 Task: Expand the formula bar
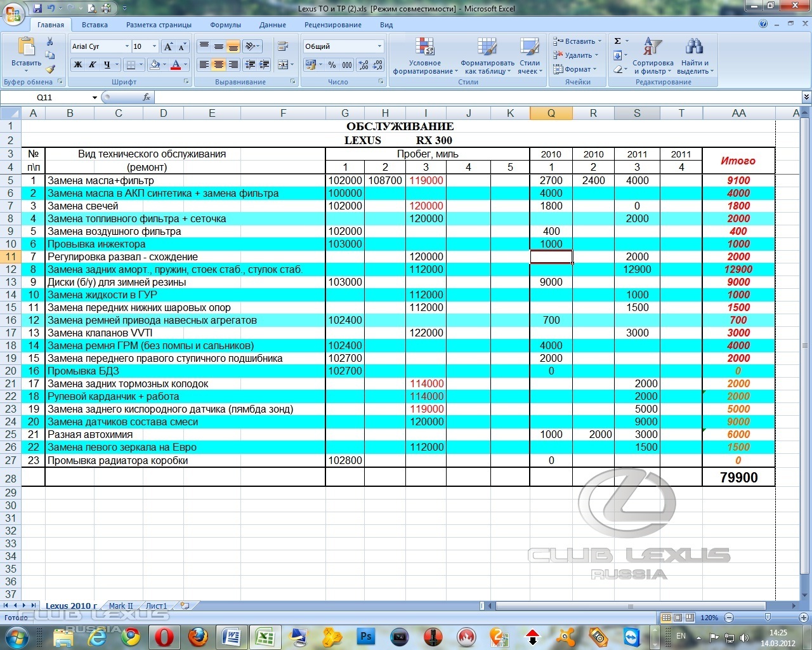(x=806, y=97)
